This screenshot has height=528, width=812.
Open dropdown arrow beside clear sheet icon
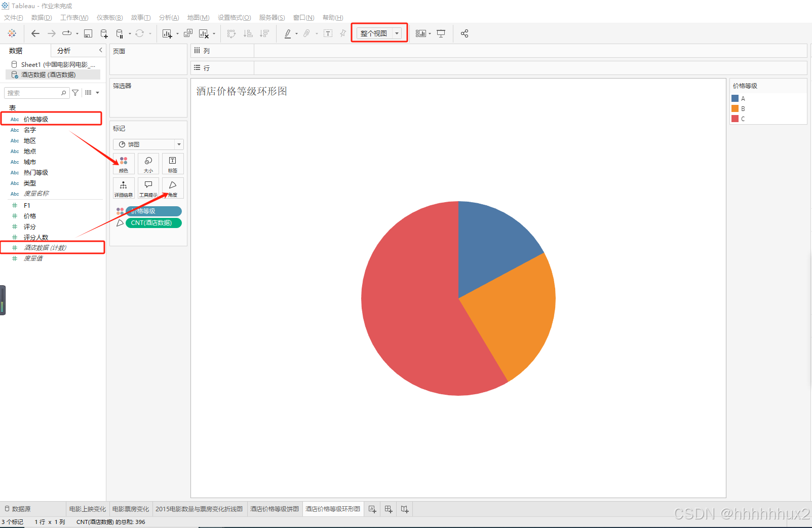pos(214,34)
